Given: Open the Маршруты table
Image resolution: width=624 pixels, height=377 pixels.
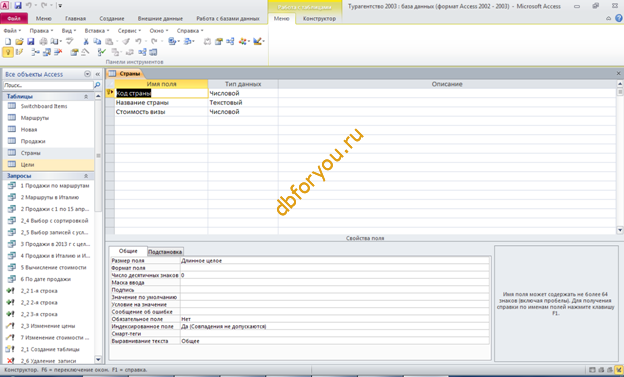Looking at the screenshot, I should [35, 118].
